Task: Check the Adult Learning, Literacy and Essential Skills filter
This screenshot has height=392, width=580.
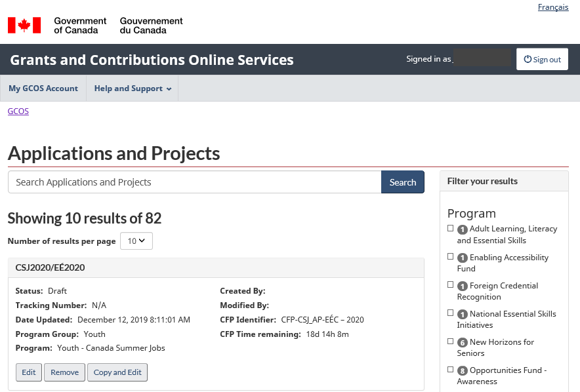Action: pyautogui.click(x=450, y=229)
